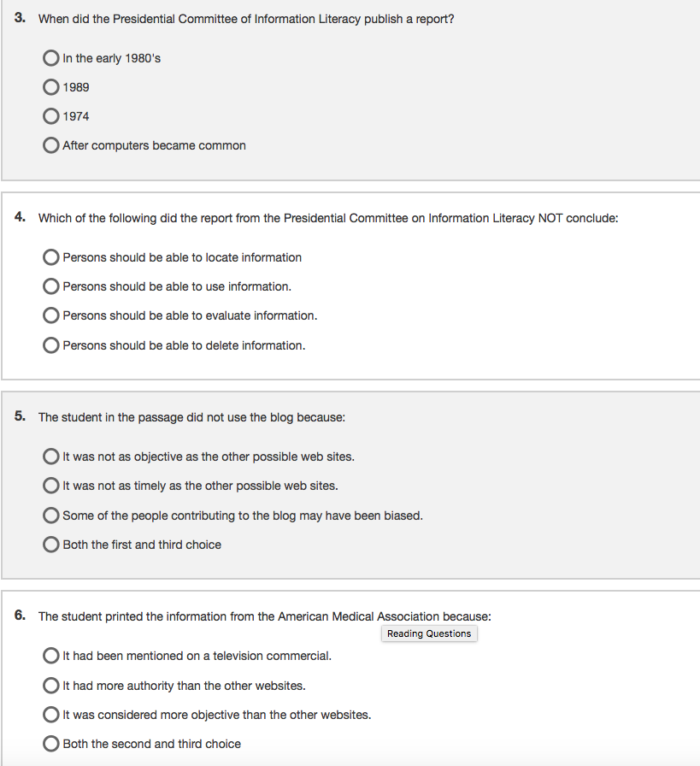This screenshot has width=700, height=766.
Task: Select "It had been mentioned on a television commercial."
Action: (x=50, y=656)
